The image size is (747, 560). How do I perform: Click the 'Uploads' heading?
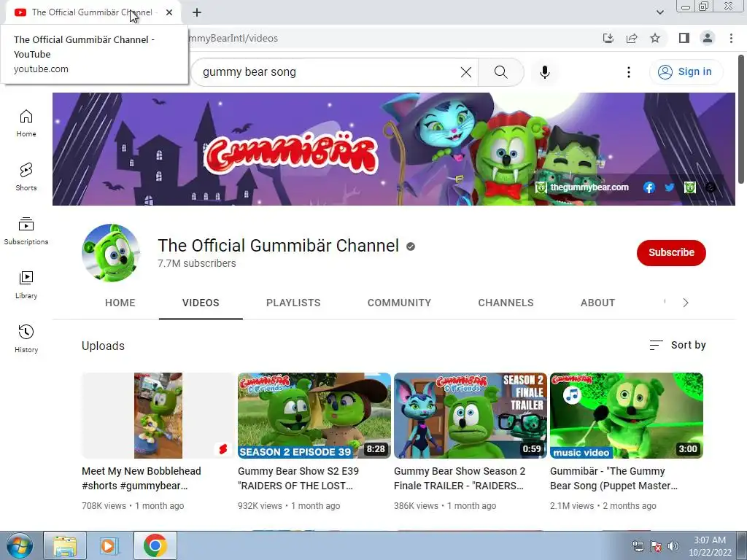(x=103, y=346)
